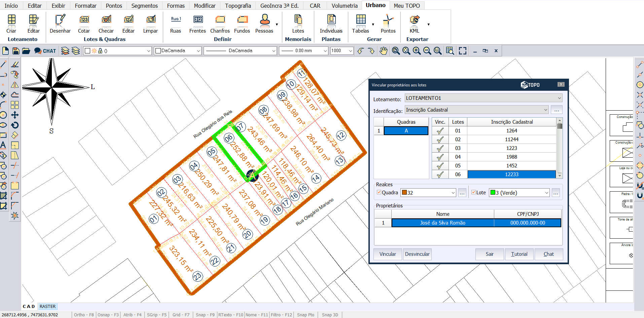The width and height of the screenshot is (644, 318).
Task: Open the Gerar Tabelas tool
Action: (x=361, y=20)
